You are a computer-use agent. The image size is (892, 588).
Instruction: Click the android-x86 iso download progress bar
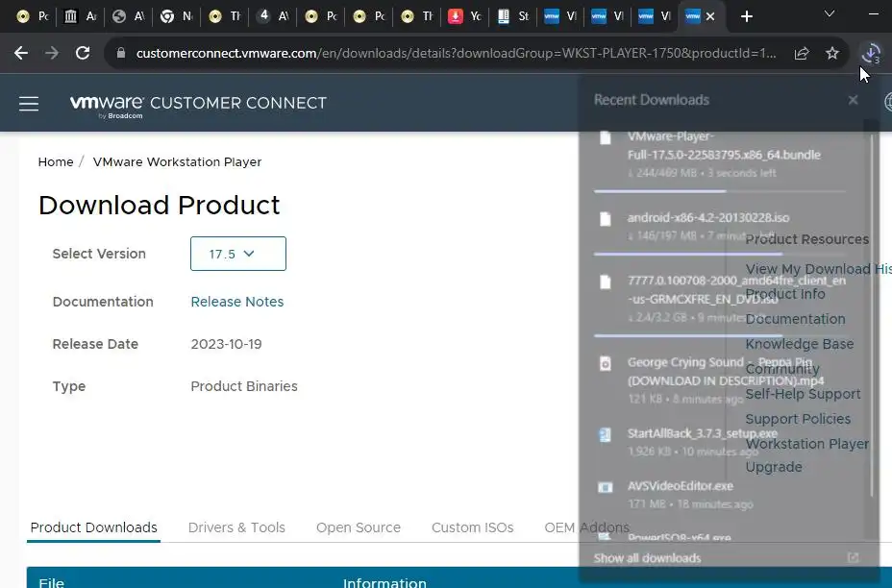(x=720, y=255)
